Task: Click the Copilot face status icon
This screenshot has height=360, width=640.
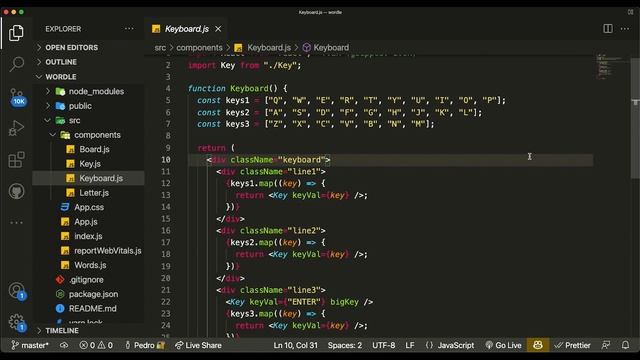Action: click(538, 345)
